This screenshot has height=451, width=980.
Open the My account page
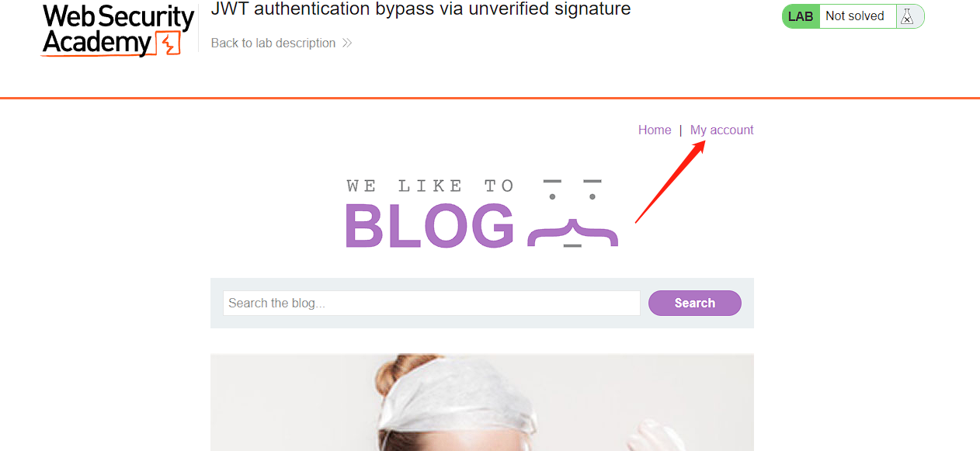pyautogui.click(x=722, y=130)
